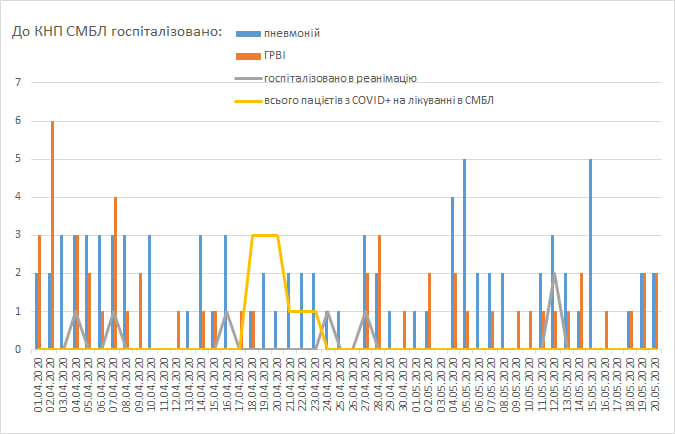
Task: Click the y-axis label 7
Action: point(17,83)
